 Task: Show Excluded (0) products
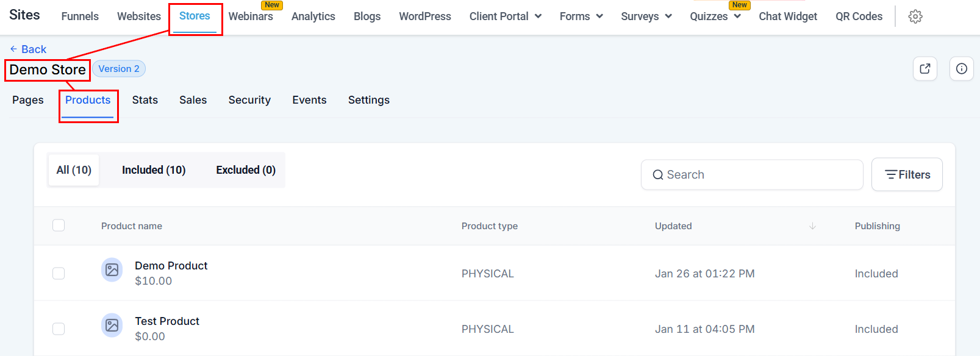246,170
